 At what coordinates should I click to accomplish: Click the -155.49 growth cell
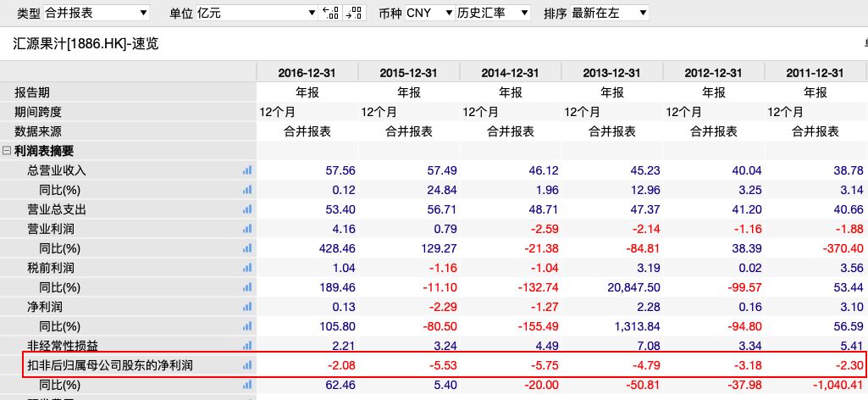coord(538,326)
